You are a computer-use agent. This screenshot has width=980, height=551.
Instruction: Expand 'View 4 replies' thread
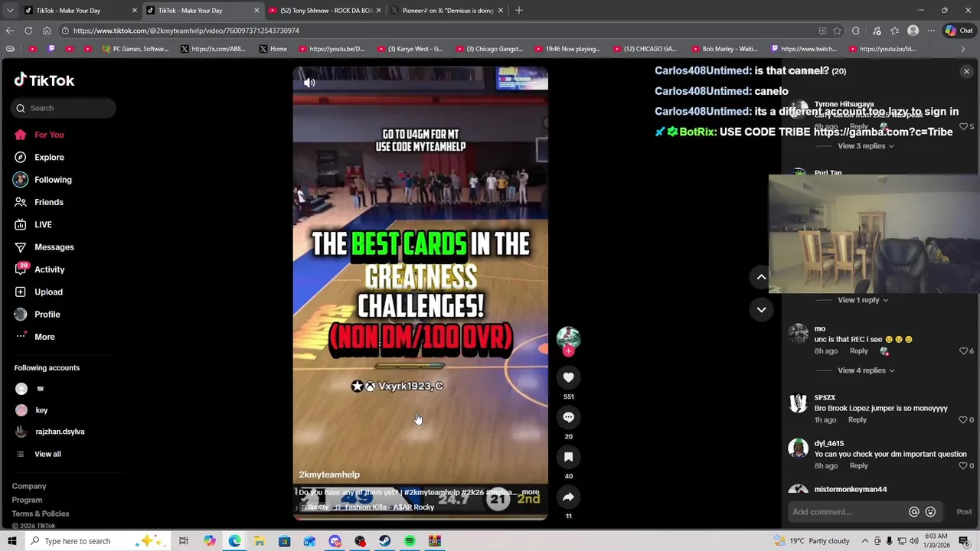pos(865,370)
